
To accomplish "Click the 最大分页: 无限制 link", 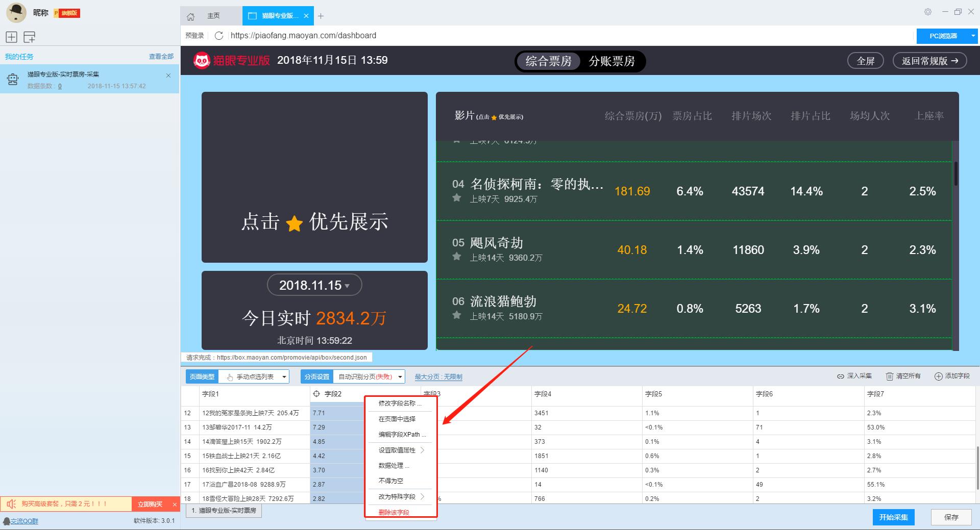I will point(438,377).
